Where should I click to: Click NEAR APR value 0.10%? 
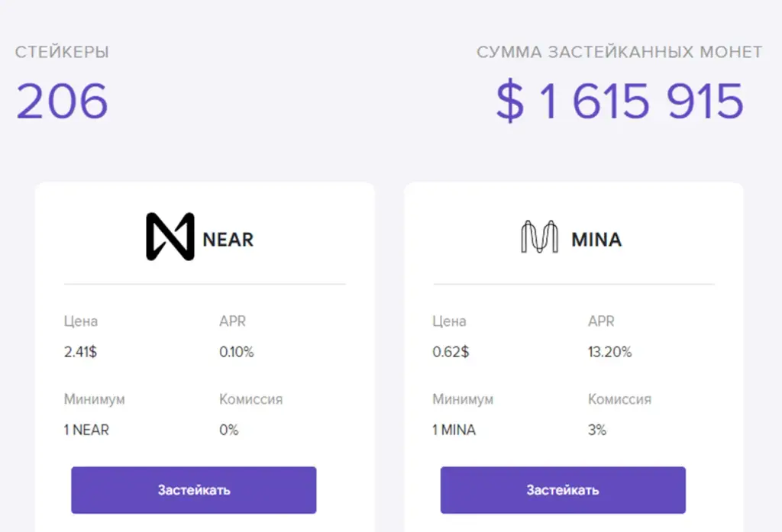pyautogui.click(x=237, y=352)
